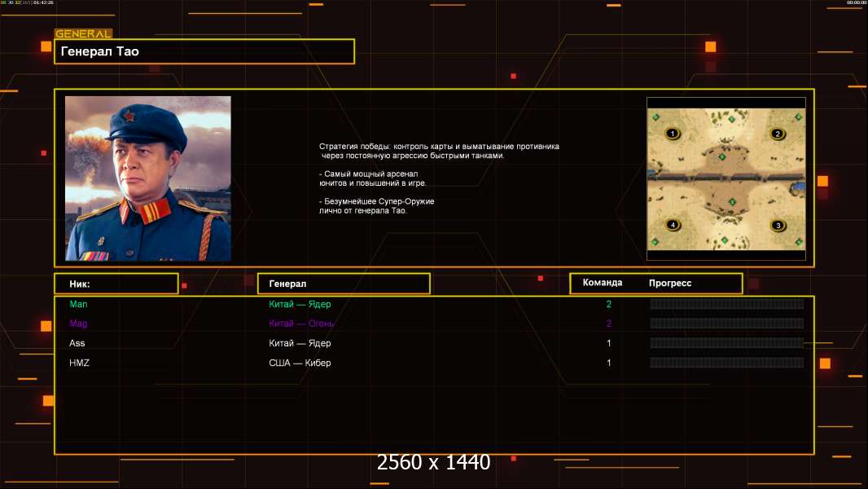Click 'Китай — Огонь' general entry
868x489 pixels.
tap(301, 324)
